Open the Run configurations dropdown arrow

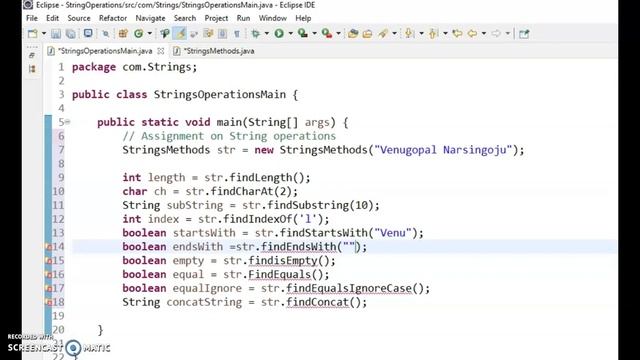point(291,33)
